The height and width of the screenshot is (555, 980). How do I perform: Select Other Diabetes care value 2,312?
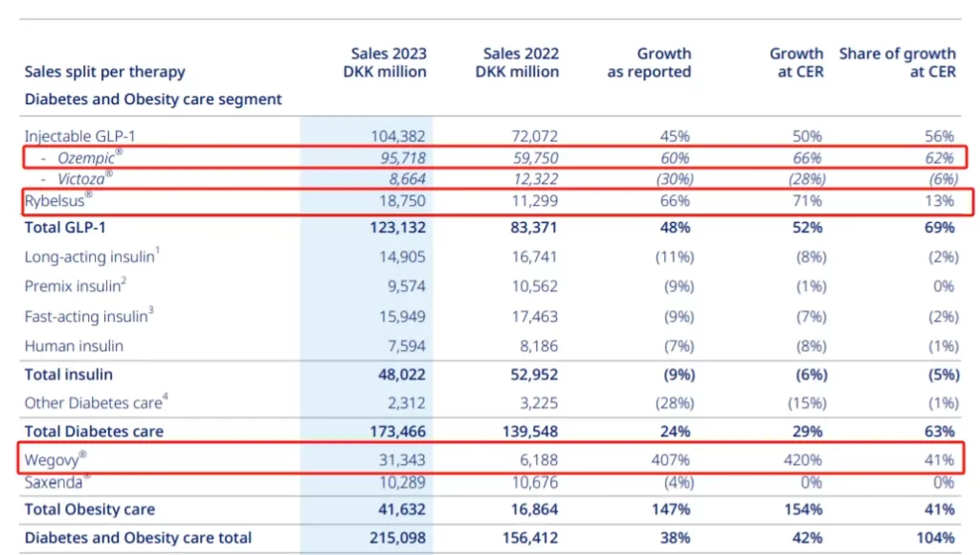pos(406,403)
